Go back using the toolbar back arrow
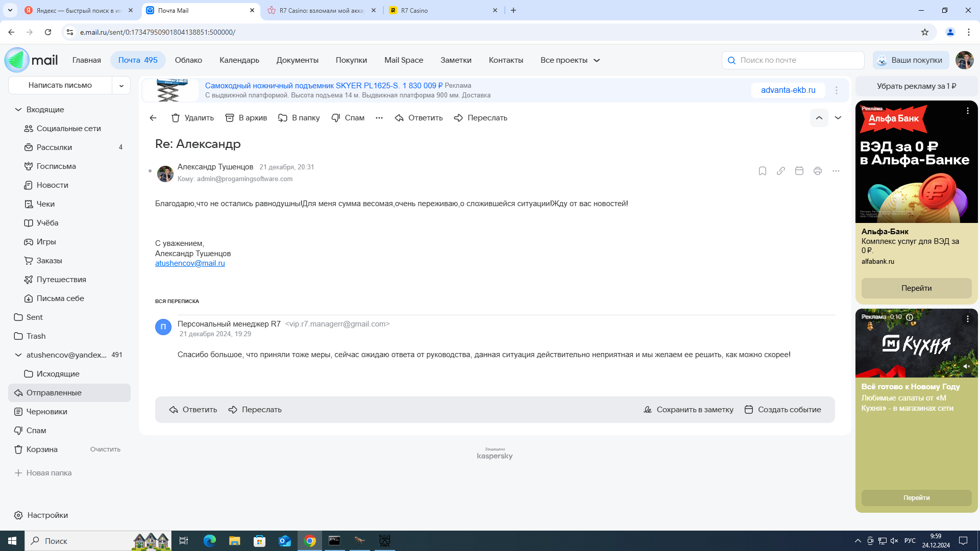 pyautogui.click(x=153, y=118)
